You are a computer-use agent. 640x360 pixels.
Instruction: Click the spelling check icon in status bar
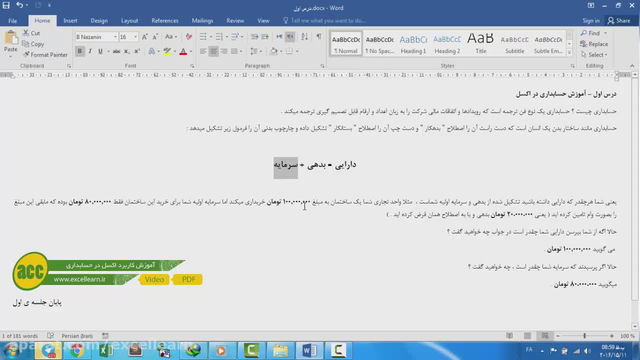[x=51, y=336]
